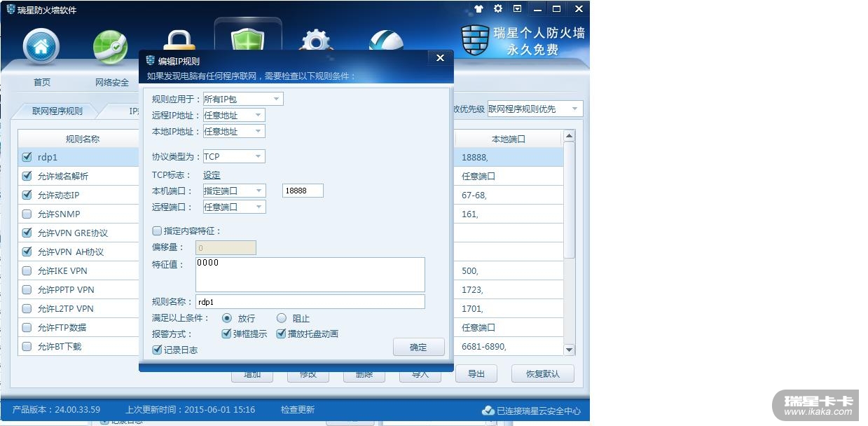Click the Rising brick-shield logo at top right
The image size is (868, 426).
[x=476, y=40]
